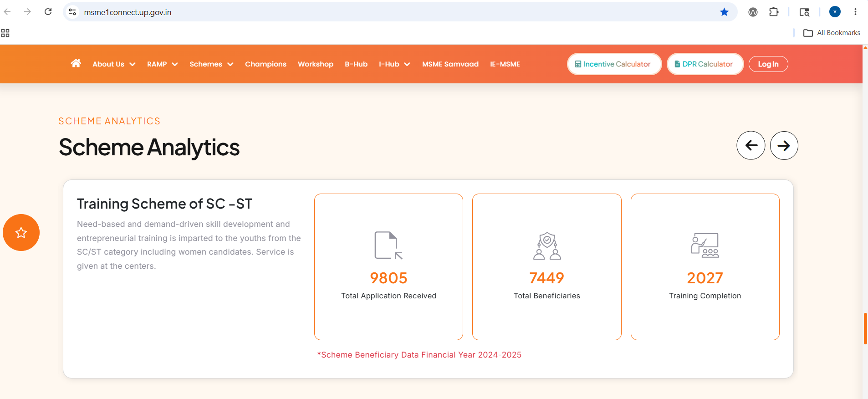
Task: Go to home page via house icon
Action: [76, 63]
